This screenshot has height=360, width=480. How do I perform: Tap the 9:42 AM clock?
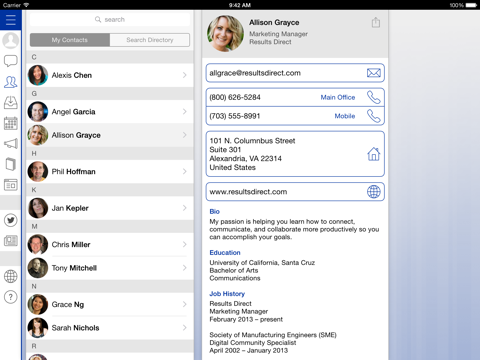[240, 5]
